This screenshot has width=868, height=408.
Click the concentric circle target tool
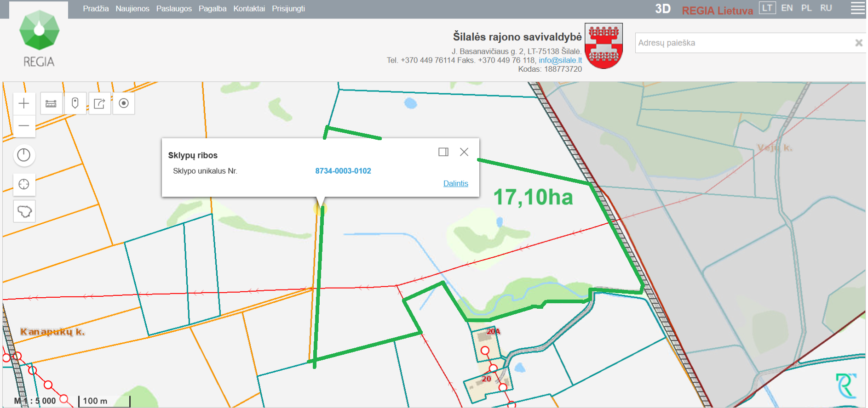point(123,103)
